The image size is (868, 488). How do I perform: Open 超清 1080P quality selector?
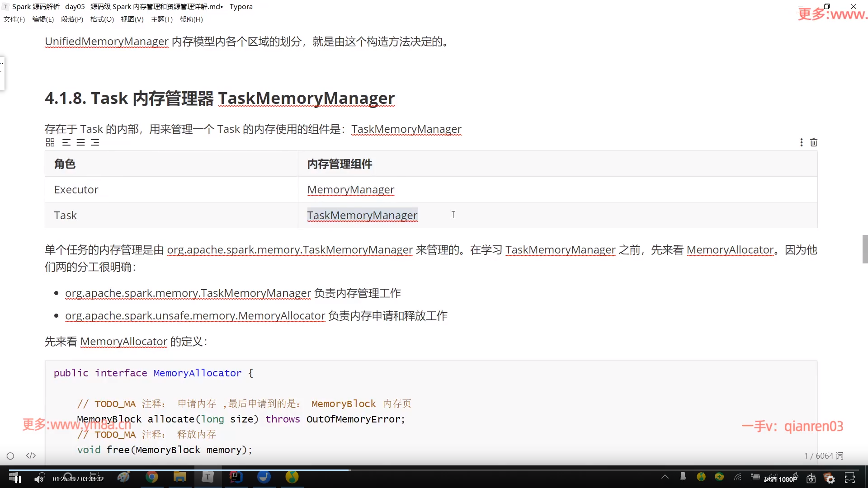point(780,479)
